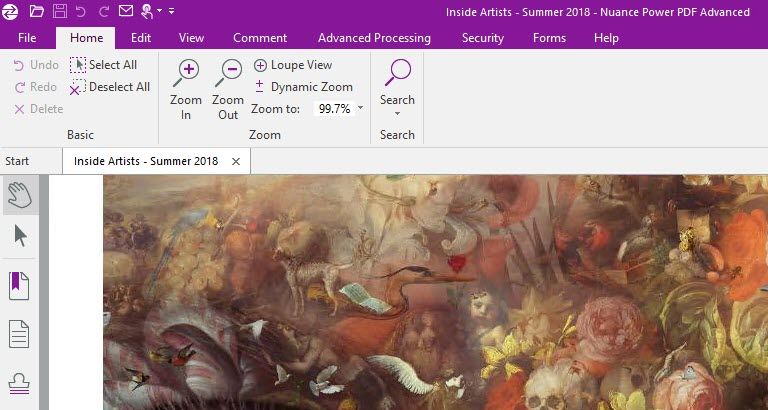Open the Help tab

coord(606,38)
